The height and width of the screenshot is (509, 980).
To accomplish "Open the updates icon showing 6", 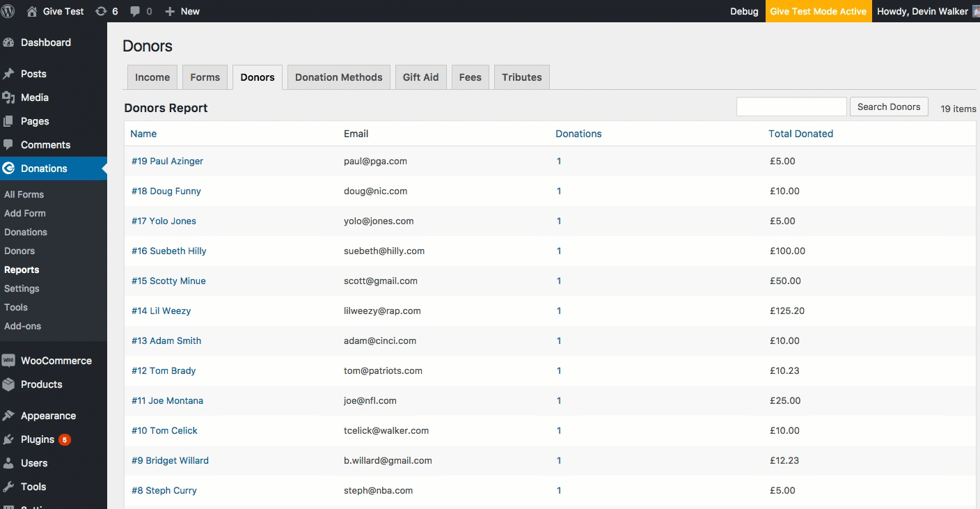I will coord(101,11).
